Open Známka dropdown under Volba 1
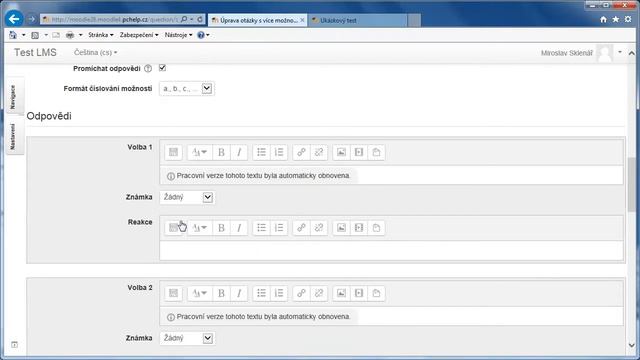The image size is (640, 360). 187,197
